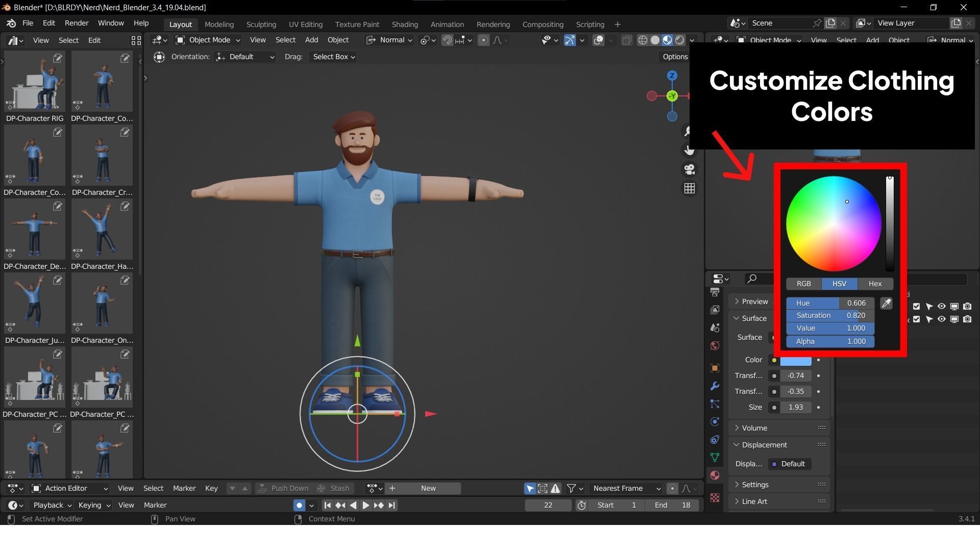Screen dimensions: 980x551
Task: Open the Particles properties tab
Action: click(x=715, y=404)
